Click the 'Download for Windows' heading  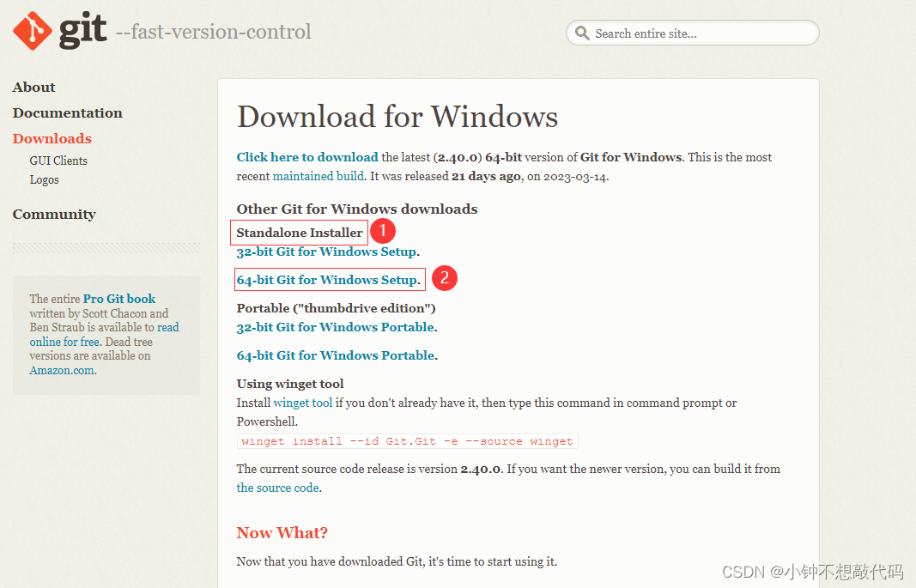coord(397,116)
